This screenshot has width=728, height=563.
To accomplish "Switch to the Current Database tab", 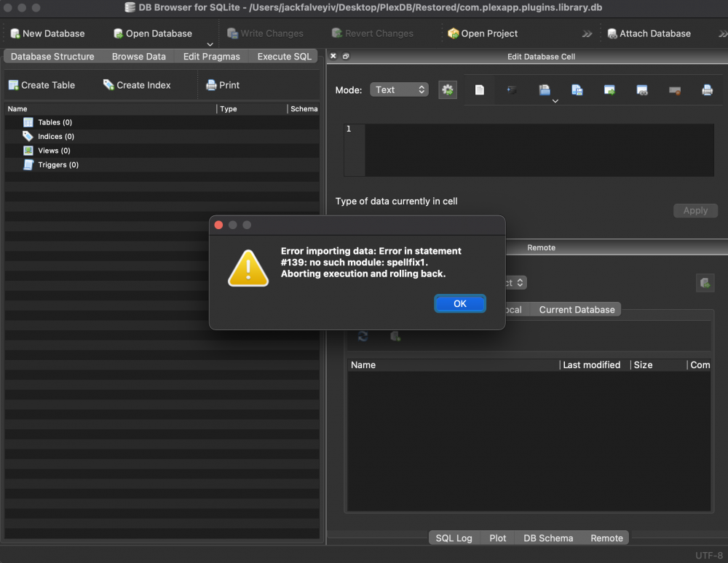I will coord(577,310).
